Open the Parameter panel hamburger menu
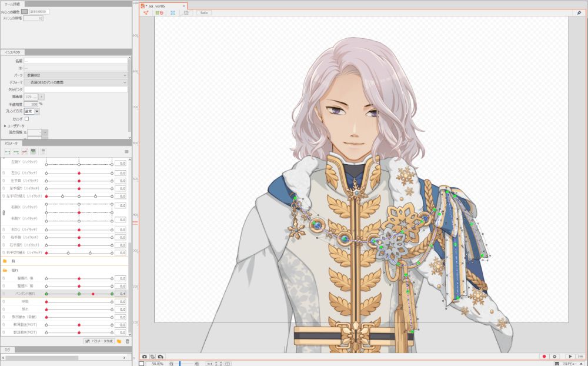The height and width of the screenshot is (366, 588). tap(126, 152)
